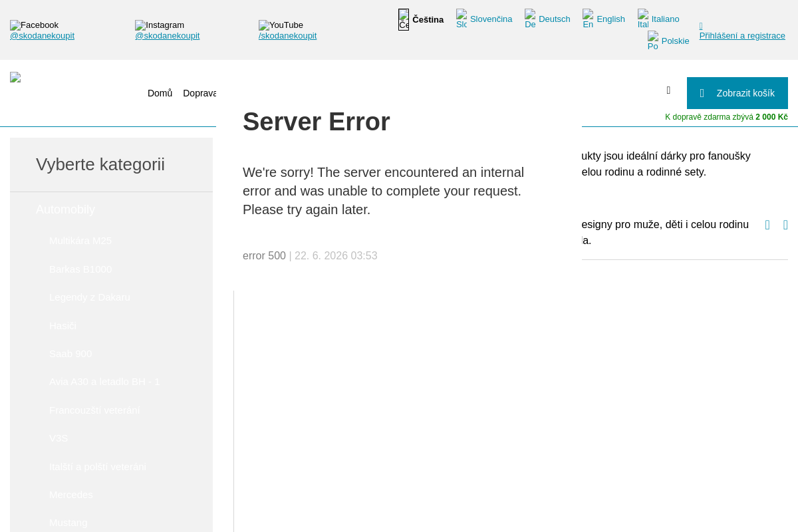Open the YouTube /skodanekoupit link
The width and height of the screenshot is (798, 532).
[287, 36]
